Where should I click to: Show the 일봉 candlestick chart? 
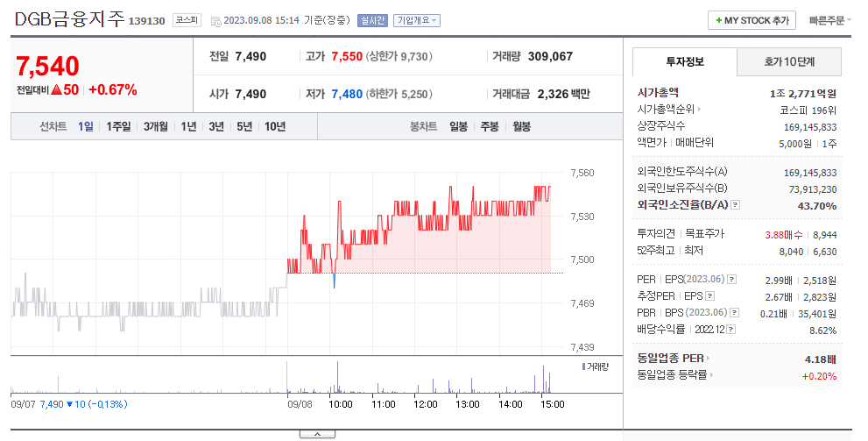[x=458, y=127]
